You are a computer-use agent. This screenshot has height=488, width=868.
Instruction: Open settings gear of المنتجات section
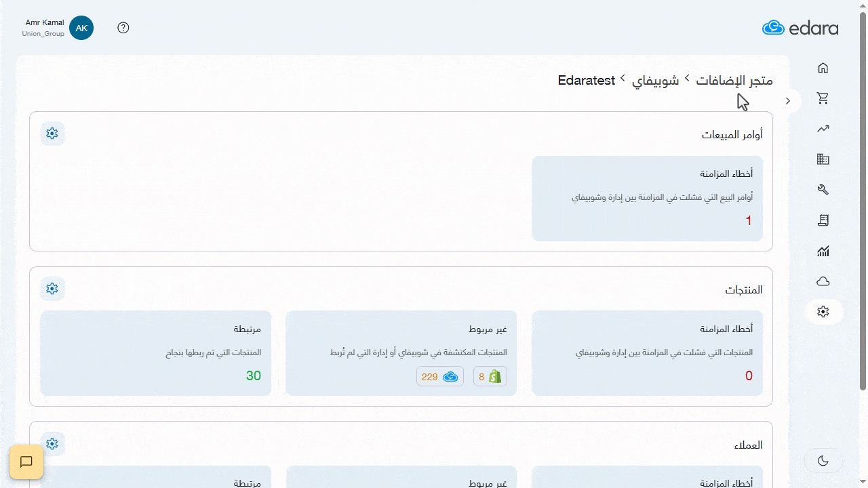(52, 289)
